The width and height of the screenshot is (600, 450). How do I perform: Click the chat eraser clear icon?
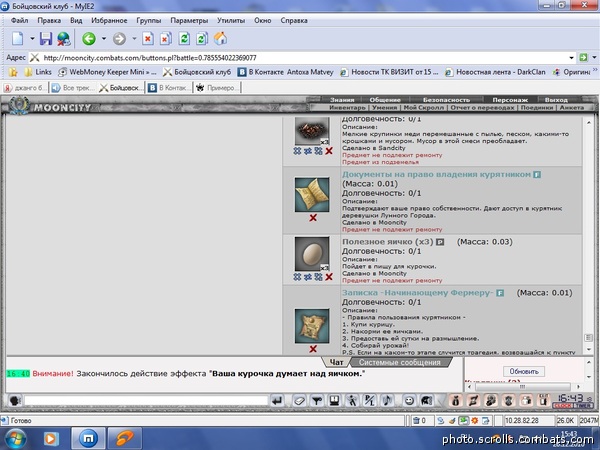pos(299,401)
